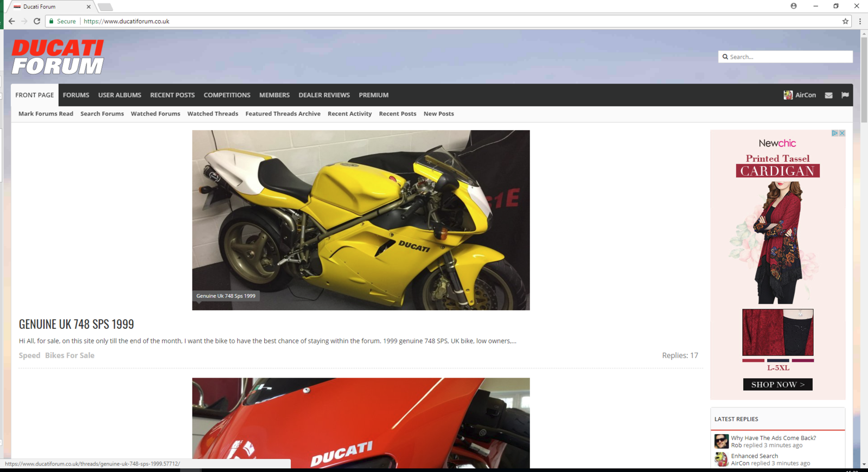
Task: Open the alerts flag icon
Action: click(x=845, y=95)
